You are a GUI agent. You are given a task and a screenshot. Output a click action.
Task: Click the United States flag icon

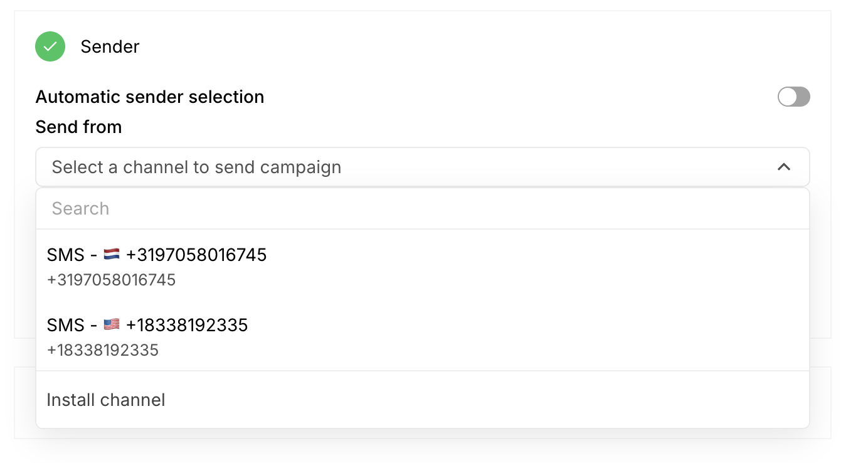coord(112,325)
